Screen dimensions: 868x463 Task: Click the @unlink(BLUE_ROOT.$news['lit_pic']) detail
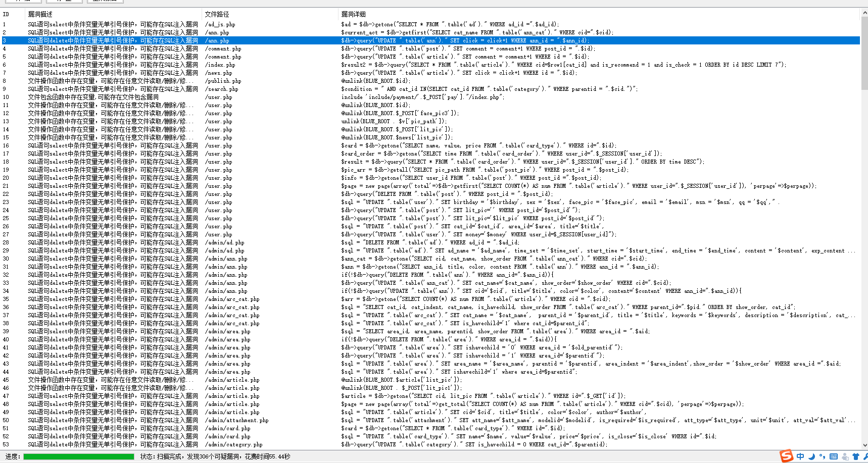pyautogui.click(x=397, y=137)
